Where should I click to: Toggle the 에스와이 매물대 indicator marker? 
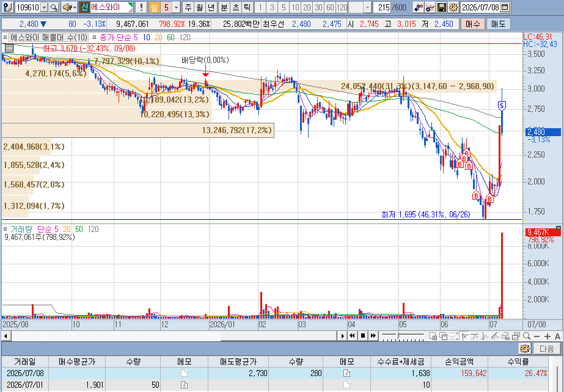(x=5, y=37)
